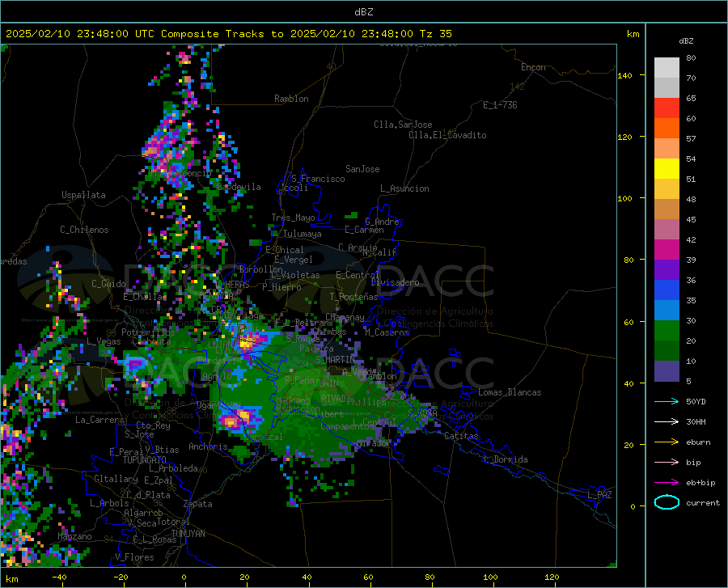Click the cyan current ellipse icon
The height and width of the screenshot is (588, 728).
point(667,502)
